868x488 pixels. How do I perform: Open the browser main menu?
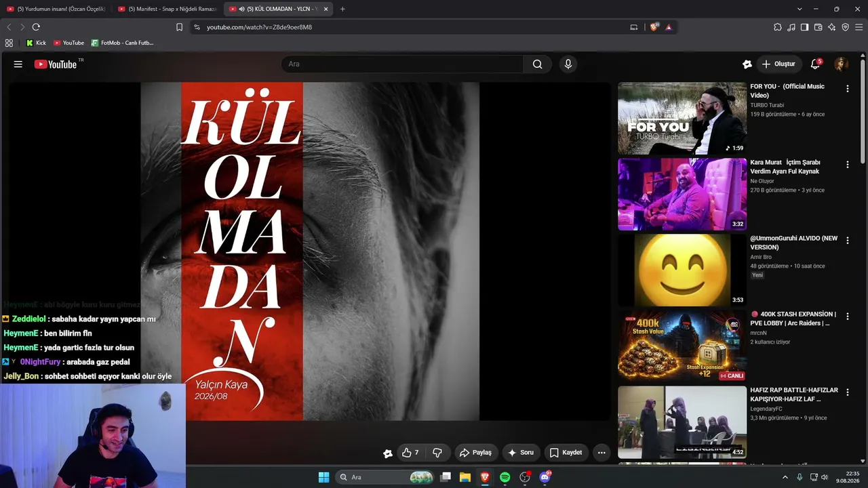[859, 27]
